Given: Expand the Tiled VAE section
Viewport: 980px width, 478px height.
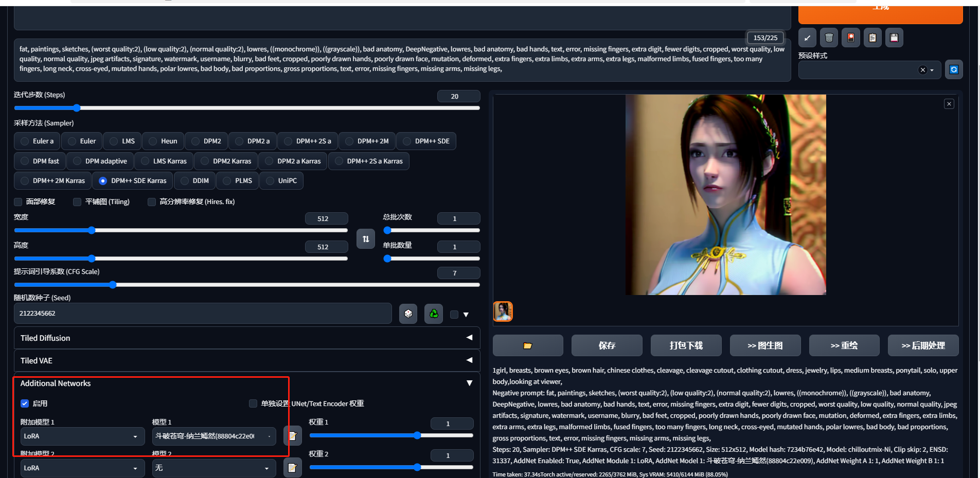Looking at the screenshot, I should [247, 361].
